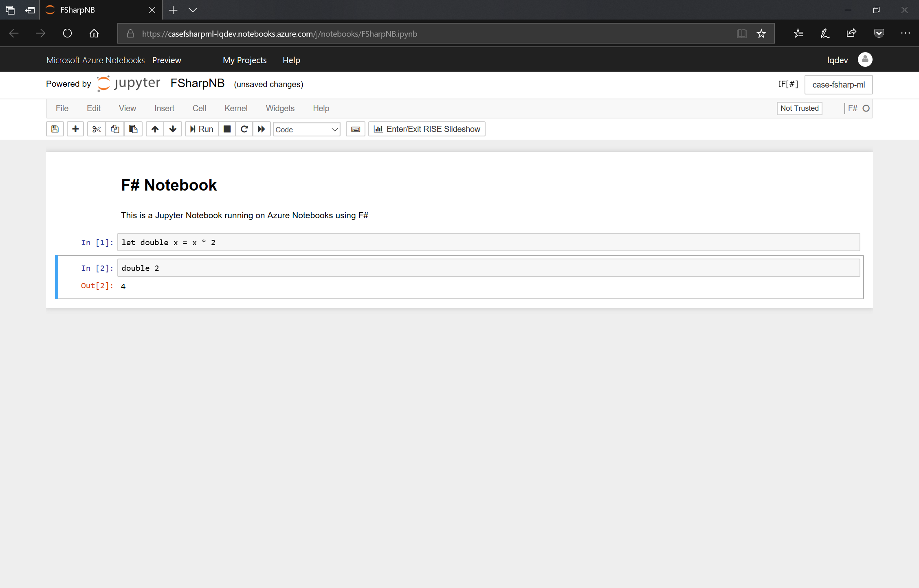
Task: Click the Not Trusted button
Action: tap(799, 108)
